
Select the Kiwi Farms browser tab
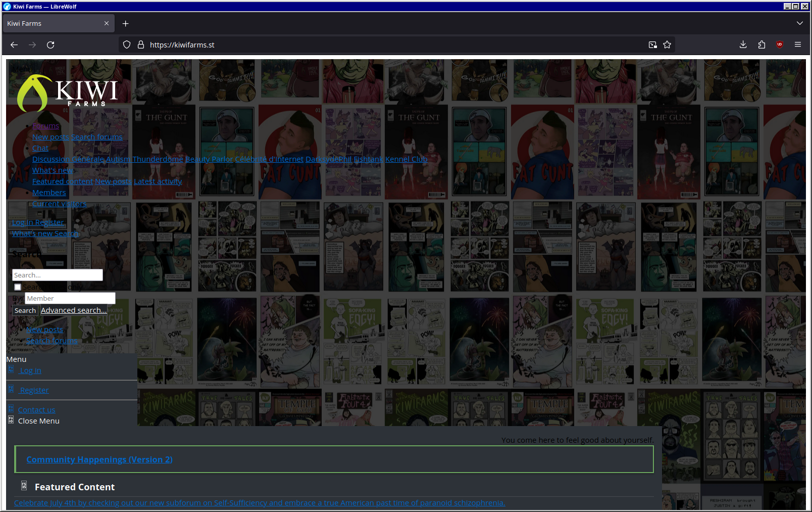tap(50, 24)
